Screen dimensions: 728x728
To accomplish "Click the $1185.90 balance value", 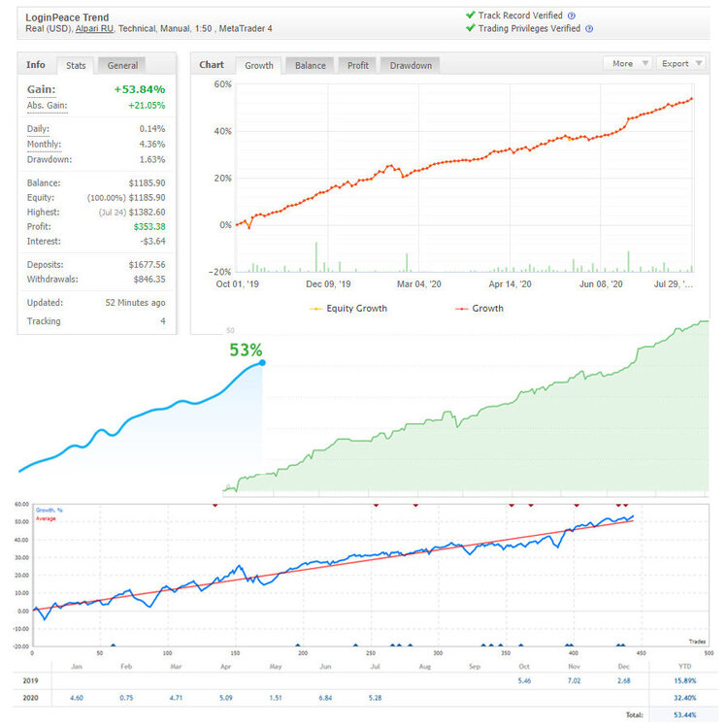I will pos(148,182).
